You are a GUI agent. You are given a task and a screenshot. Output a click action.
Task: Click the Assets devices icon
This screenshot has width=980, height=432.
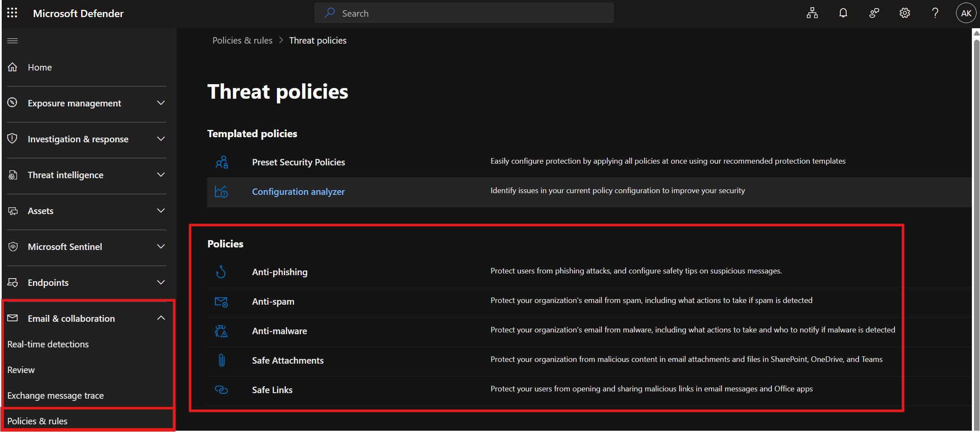click(13, 211)
